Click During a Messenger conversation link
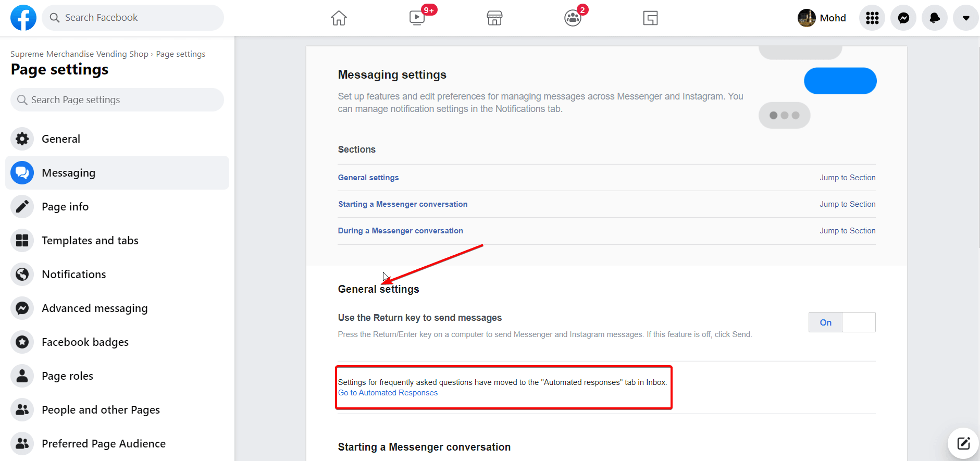The width and height of the screenshot is (980, 461). click(400, 231)
